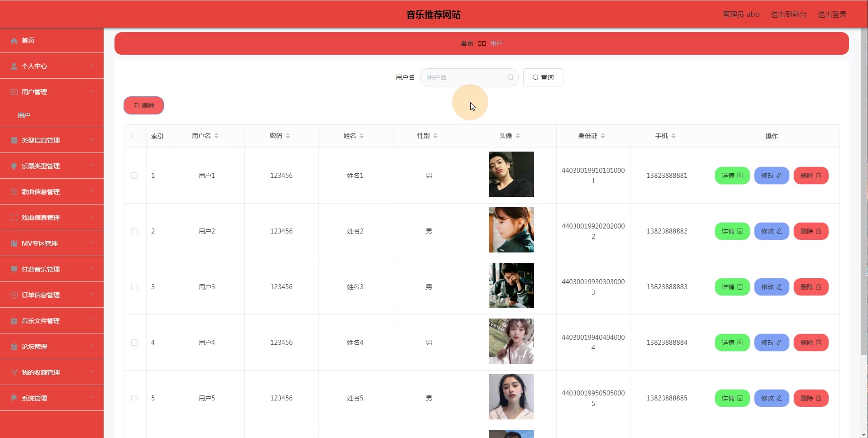
Task: Click 修改 for 用户5
Action: click(772, 398)
